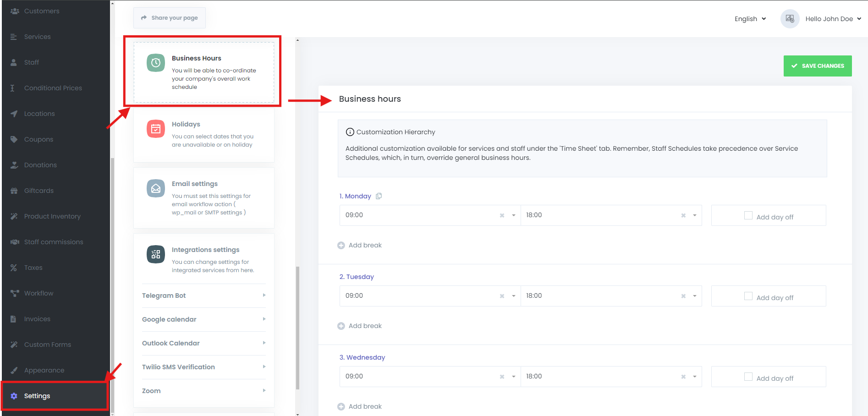Screen dimensions: 868x416
Task: Enable Add day off for Tuesday
Action: click(748, 296)
